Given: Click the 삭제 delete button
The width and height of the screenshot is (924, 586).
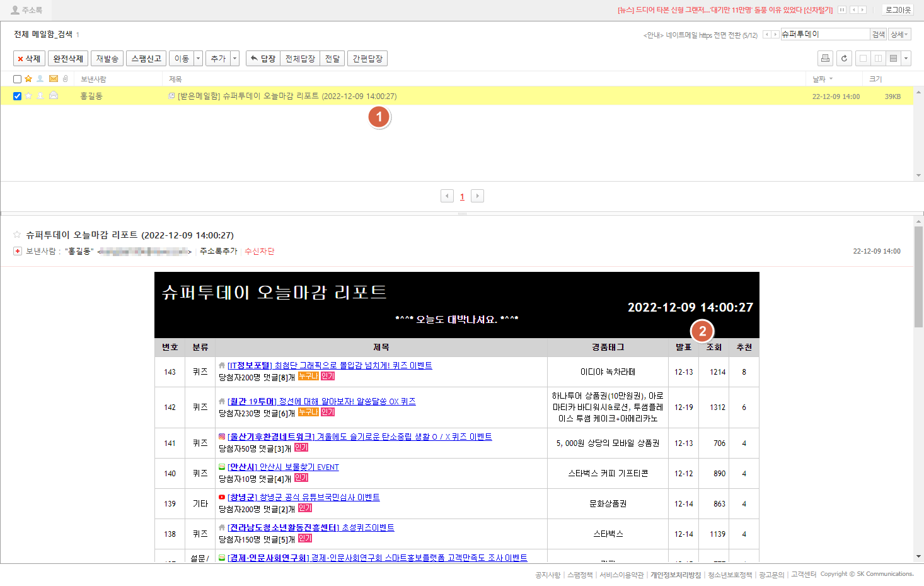Looking at the screenshot, I should click(x=29, y=59).
